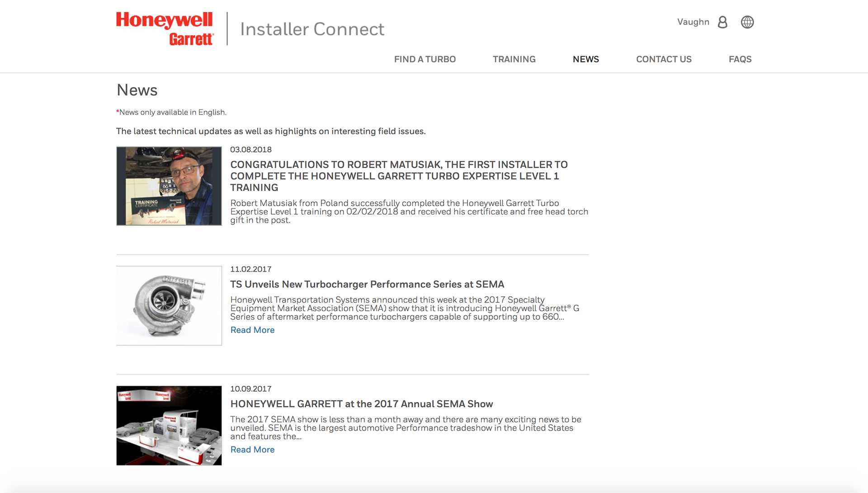This screenshot has height=493, width=868.
Task: Click the Vaughn username text
Action: pyautogui.click(x=693, y=22)
